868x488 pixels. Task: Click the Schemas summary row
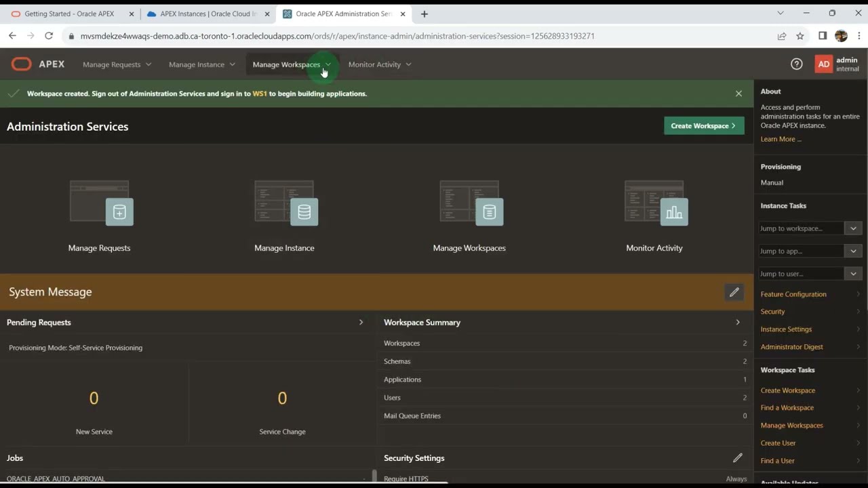[x=565, y=361]
